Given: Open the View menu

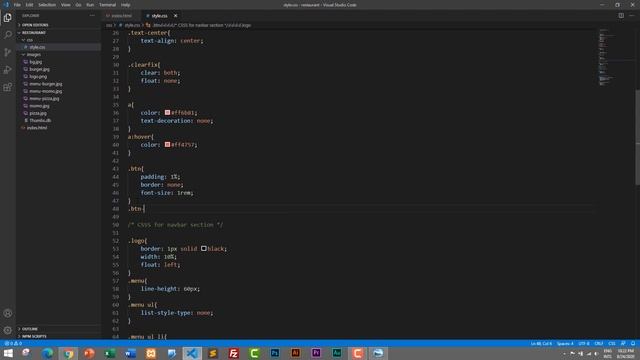Looking at the screenshot, I should click(x=65, y=5).
